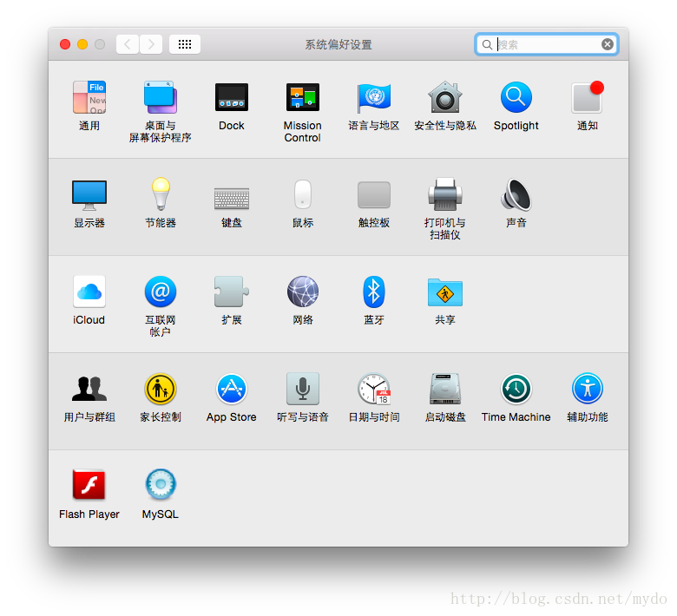Click the show all grid button
The width and height of the screenshot is (677, 616).
(185, 44)
